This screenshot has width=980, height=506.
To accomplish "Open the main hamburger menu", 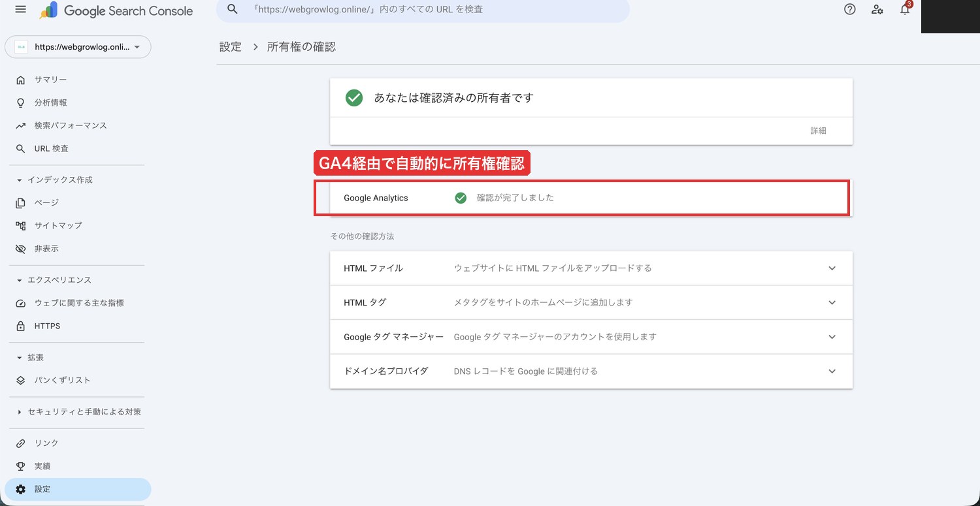I will pos(21,10).
